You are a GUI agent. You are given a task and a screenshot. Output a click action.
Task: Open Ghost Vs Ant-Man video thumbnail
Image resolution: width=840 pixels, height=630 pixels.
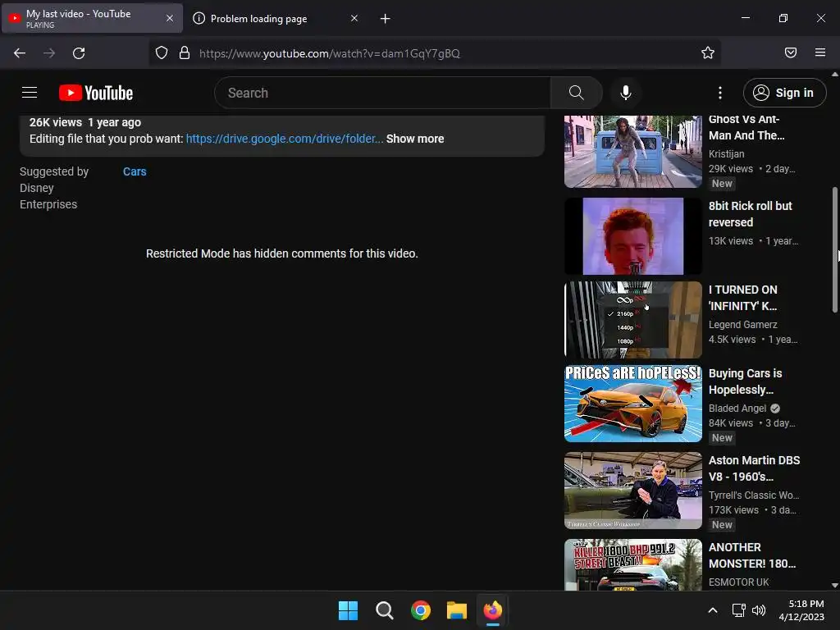click(632, 152)
